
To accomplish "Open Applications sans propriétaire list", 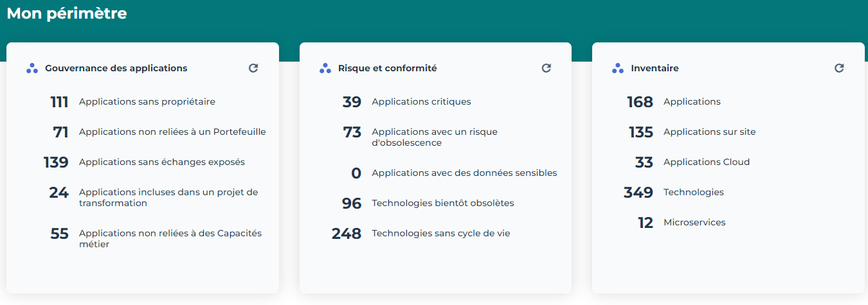I will pos(147,101).
